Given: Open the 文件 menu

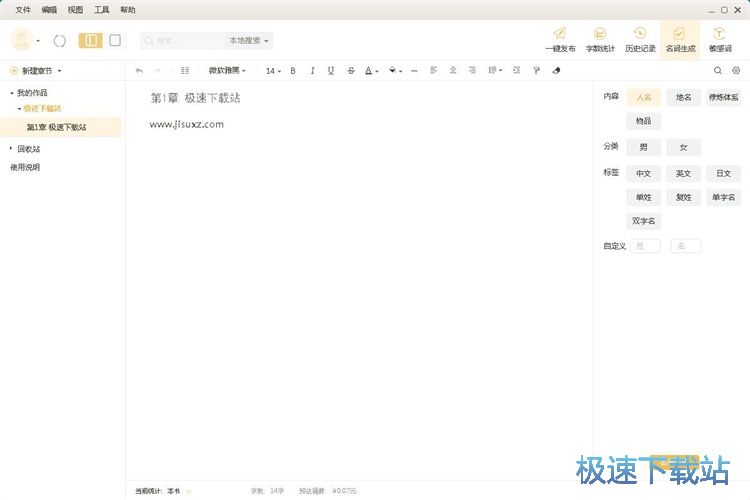Looking at the screenshot, I should [x=22, y=10].
